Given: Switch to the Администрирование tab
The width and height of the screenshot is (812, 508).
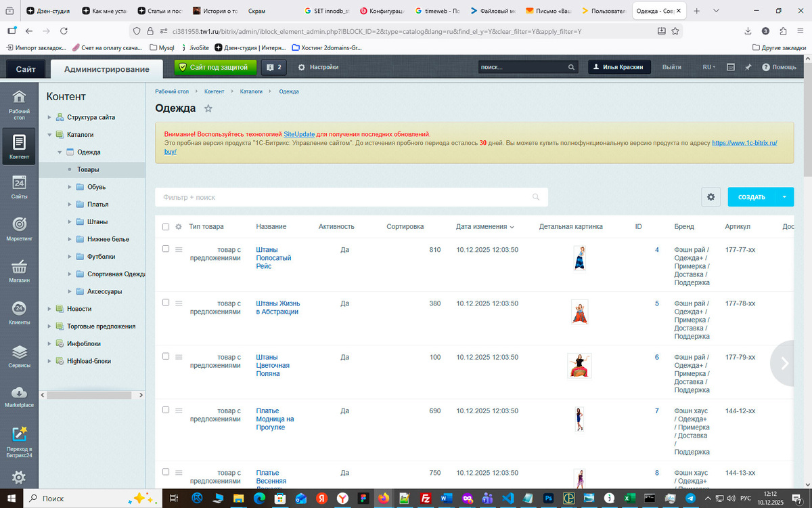Looking at the screenshot, I should coord(106,69).
